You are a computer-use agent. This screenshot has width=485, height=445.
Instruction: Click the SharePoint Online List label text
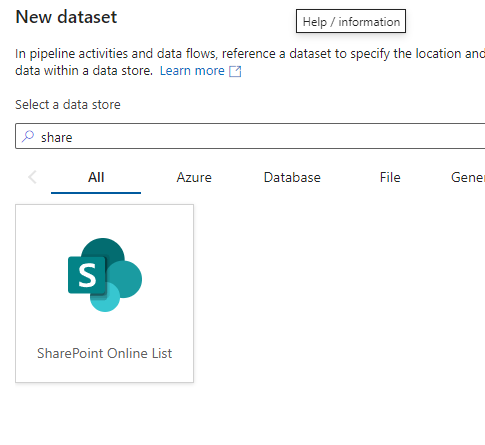104,353
